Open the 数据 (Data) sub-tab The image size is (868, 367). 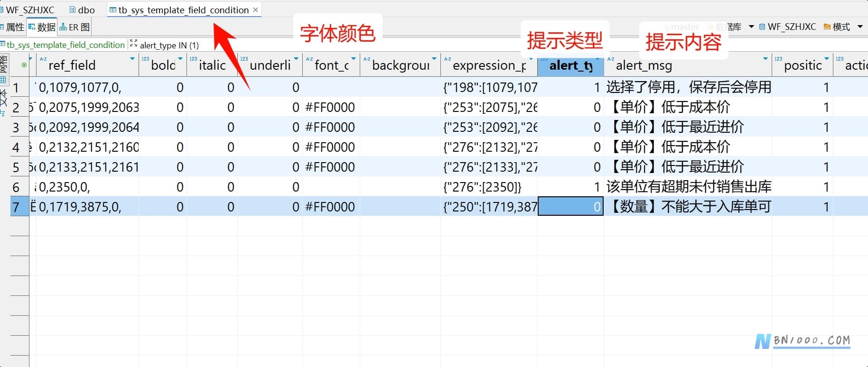click(42, 27)
